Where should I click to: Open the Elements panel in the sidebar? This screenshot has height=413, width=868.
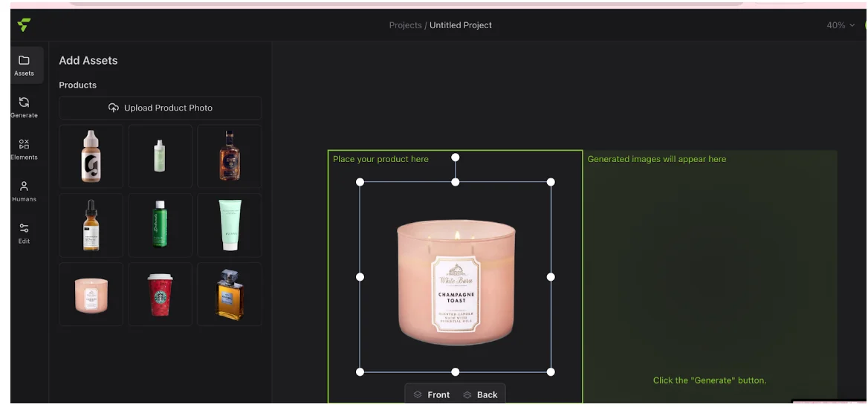tap(24, 149)
